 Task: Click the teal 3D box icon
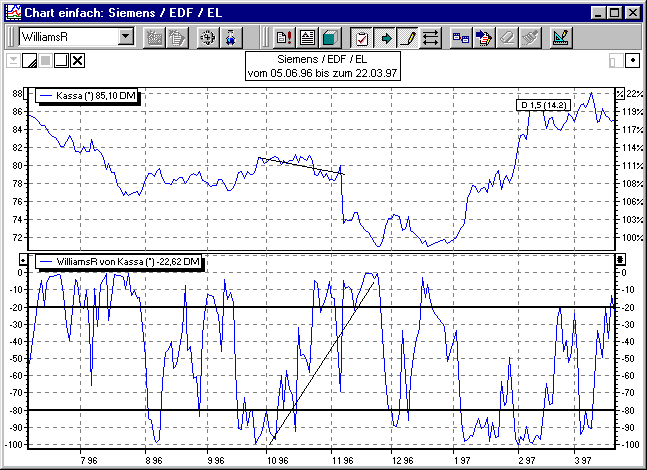[x=330, y=38]
